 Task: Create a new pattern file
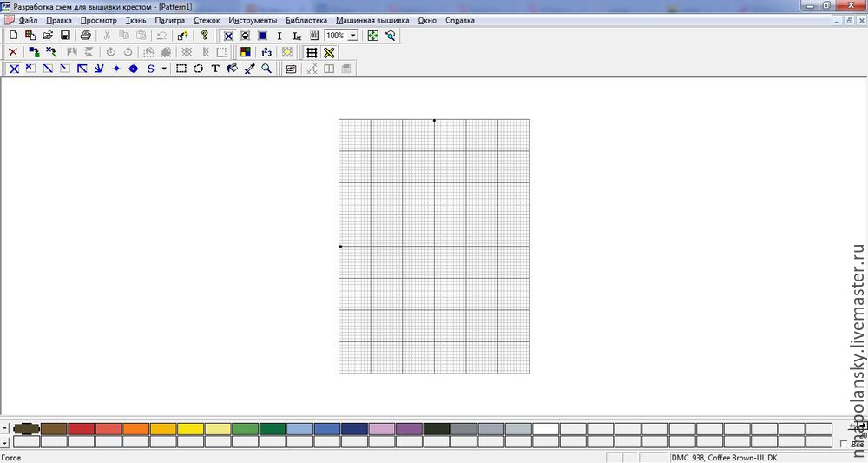click(x=13, y=36)
